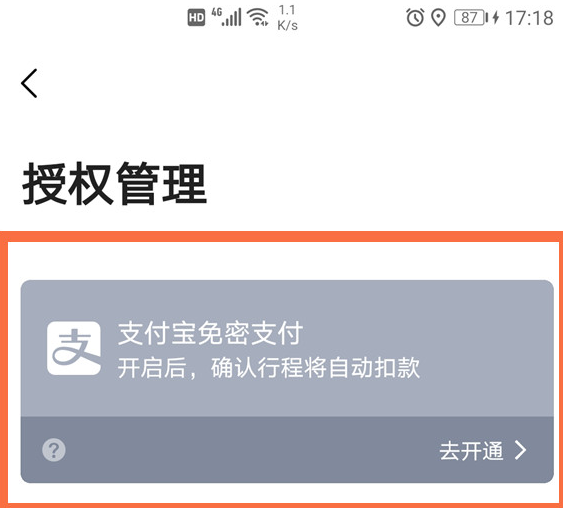The image size is (563, 508).
Task: Open the Alipay logo icon
Action: point(74,348)
